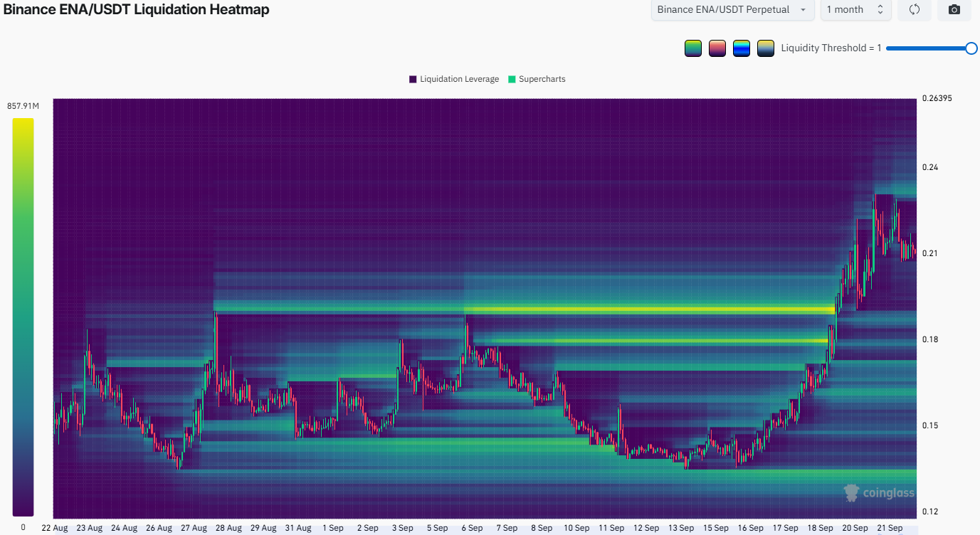Click the Binance ENA/USDT Liquidation Heatmap title
Viewport: 980px width, 535px height.
coord(135,9)
